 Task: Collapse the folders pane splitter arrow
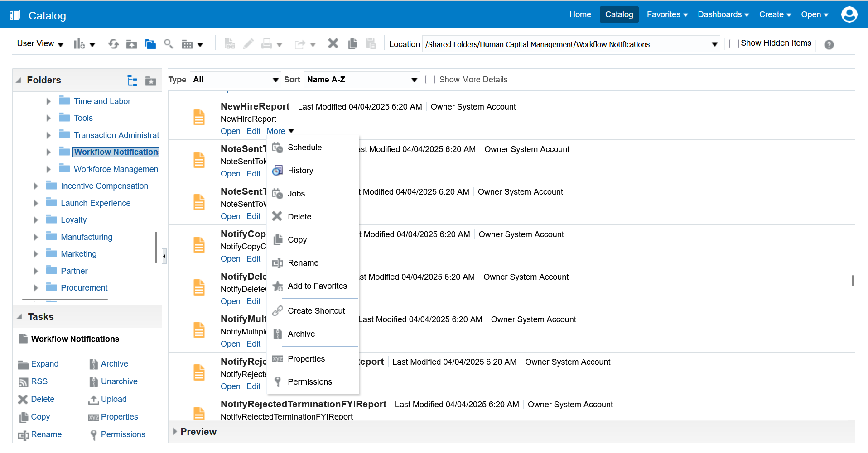(164, 256)
